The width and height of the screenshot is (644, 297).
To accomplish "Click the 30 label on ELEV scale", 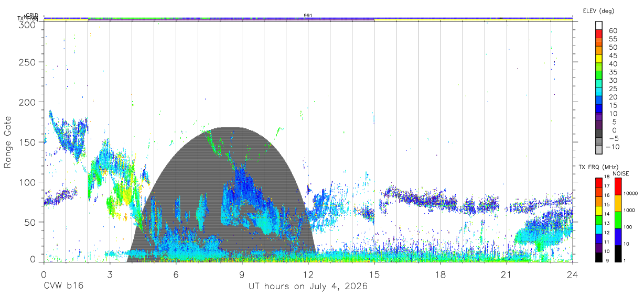I will [613, 81].
